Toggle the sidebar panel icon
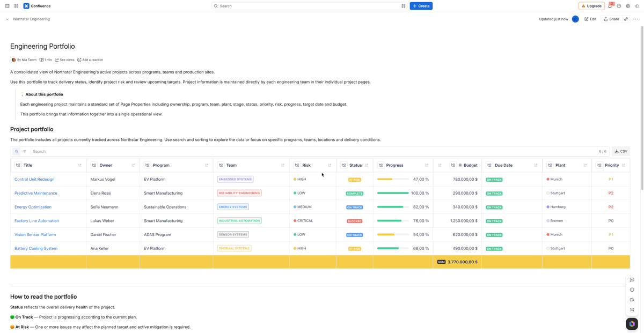The image size is (644, 333). [x=7, y=6]
